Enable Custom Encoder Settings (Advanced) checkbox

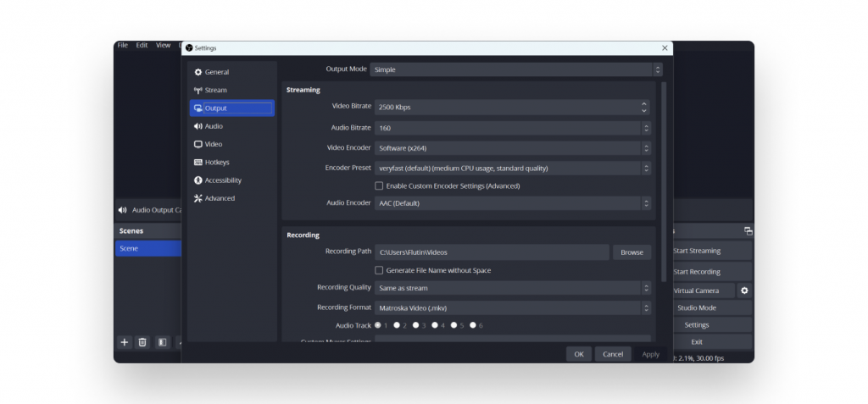coord(379,186)
